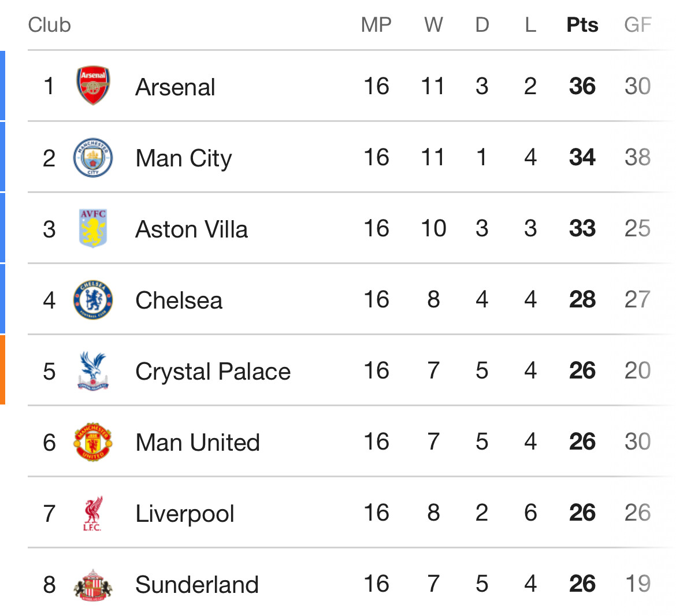Click the blue qualification marker beside Arsenal
This screenshot has height=616, width=676.
(x=2, y=86)
